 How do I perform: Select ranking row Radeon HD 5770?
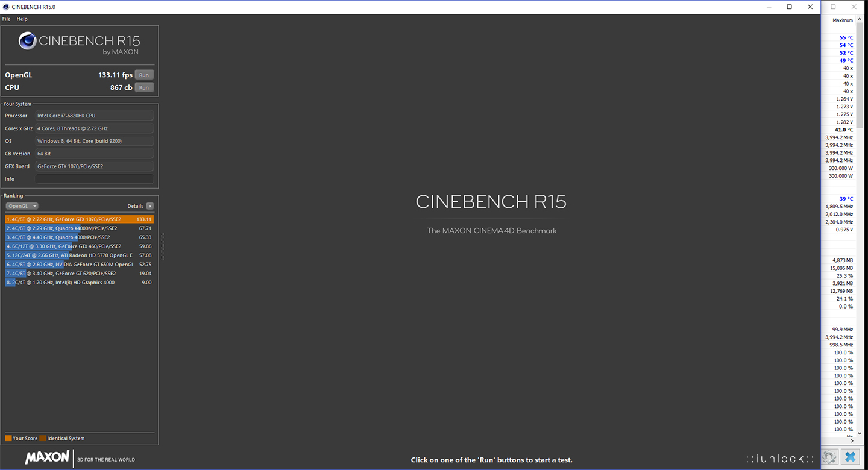79,255
